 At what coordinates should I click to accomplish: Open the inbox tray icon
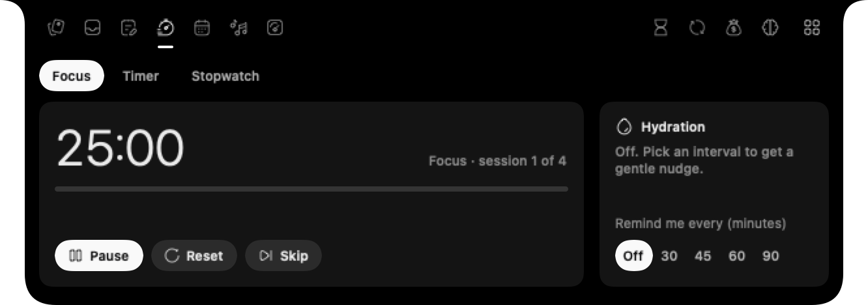tap(93, 28)
